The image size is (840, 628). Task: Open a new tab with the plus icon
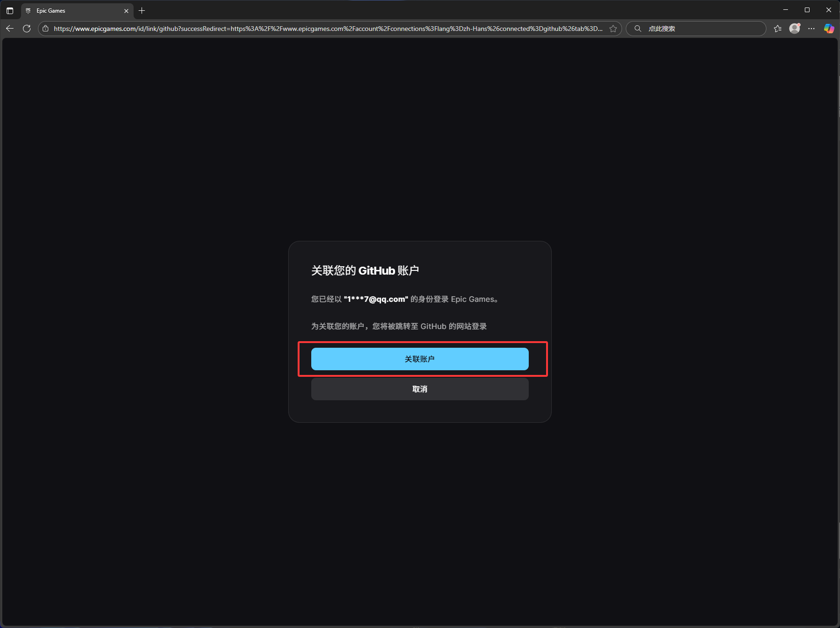point(142,11)
